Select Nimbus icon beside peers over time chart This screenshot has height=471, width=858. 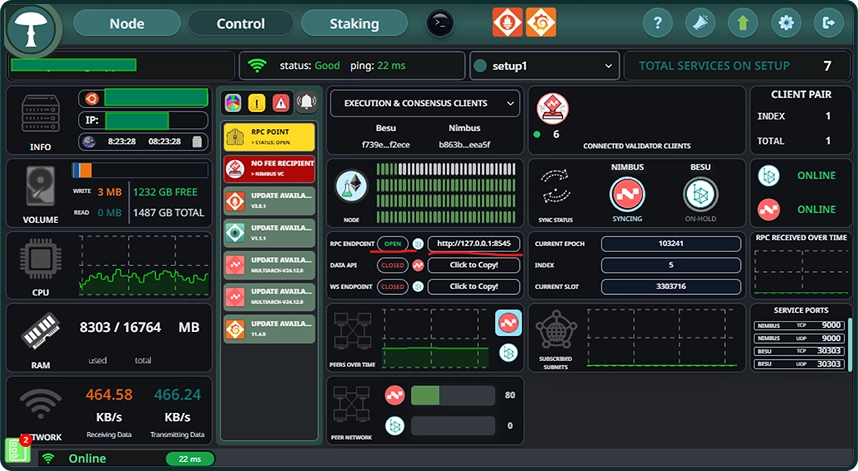click(x=508, y=322)
